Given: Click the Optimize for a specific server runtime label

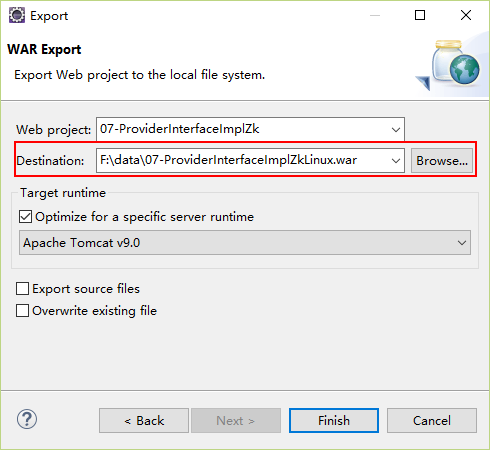Looking at the screenshot, I should (x=144, y=217).
